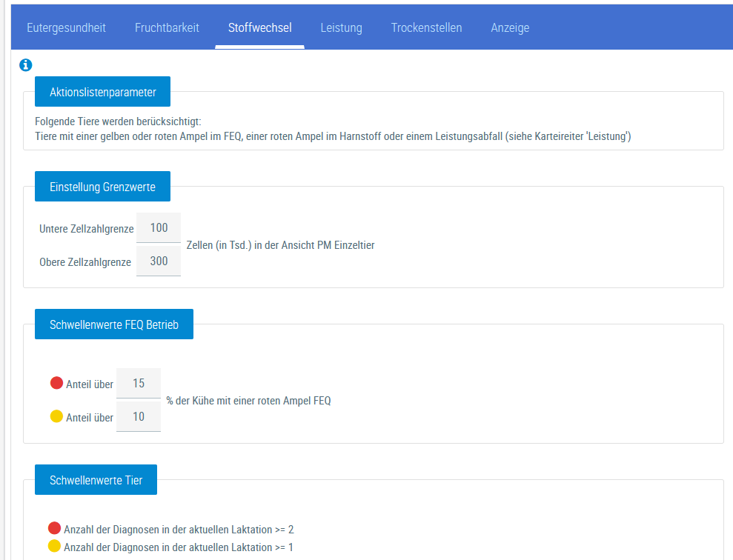Open the Fruchtbarkeit tab

167,28
